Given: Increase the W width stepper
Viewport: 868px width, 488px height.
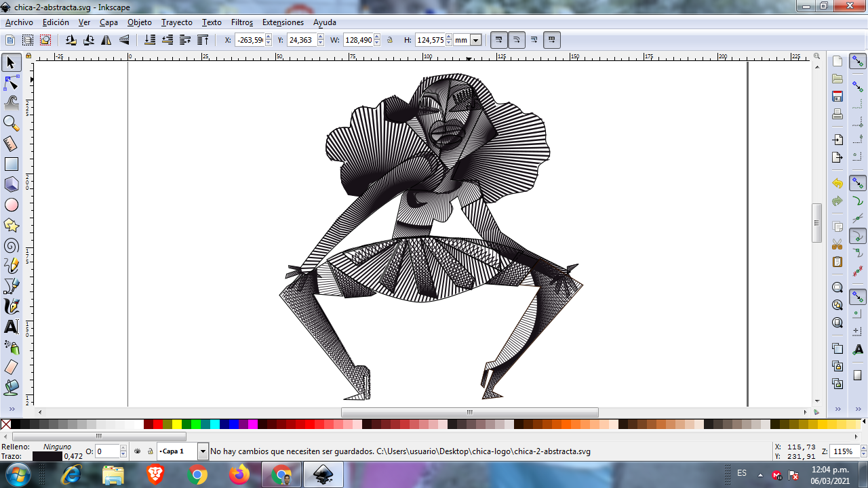Looking at the screenshot, I should (x=377, y=37).
